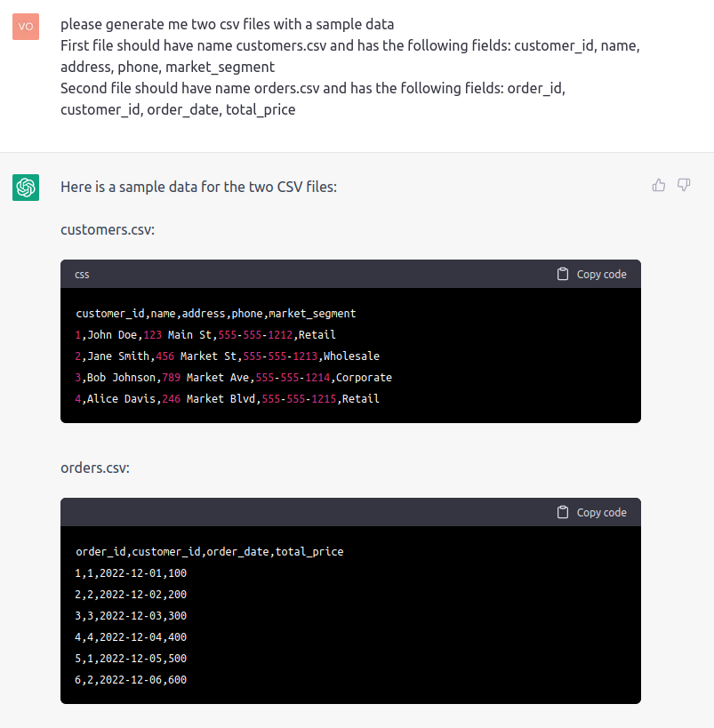
Task: Click the customer_id header line in code
Action: 216,314
